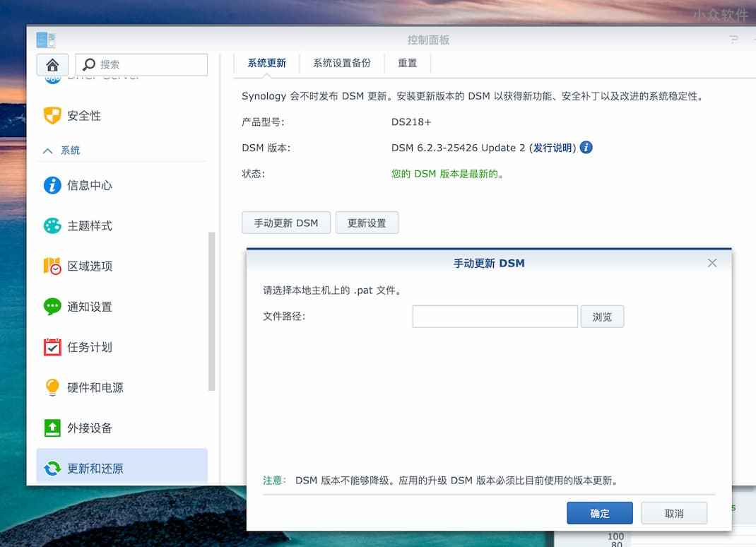756x547 pixels.
Task: Select 主题样式 label in sidebar
Action: [90, 225]
